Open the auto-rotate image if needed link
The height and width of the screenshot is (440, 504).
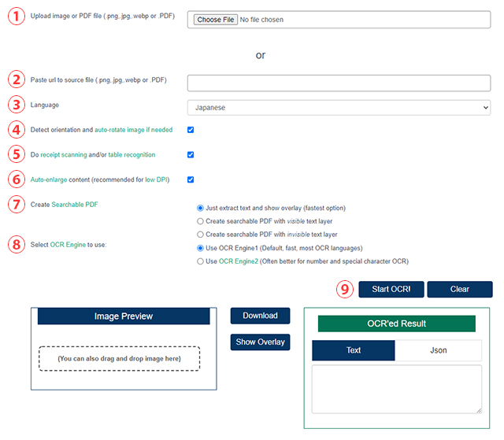pos(133,130)
